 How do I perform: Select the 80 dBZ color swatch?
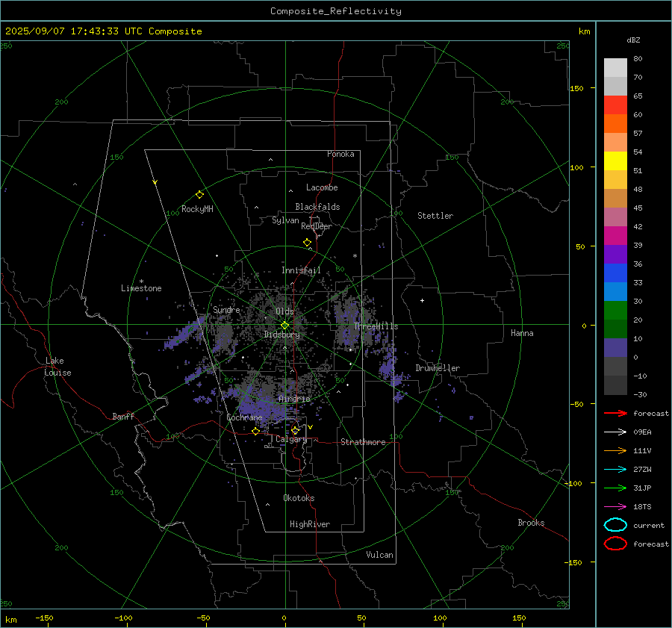[x=615, y=68]
